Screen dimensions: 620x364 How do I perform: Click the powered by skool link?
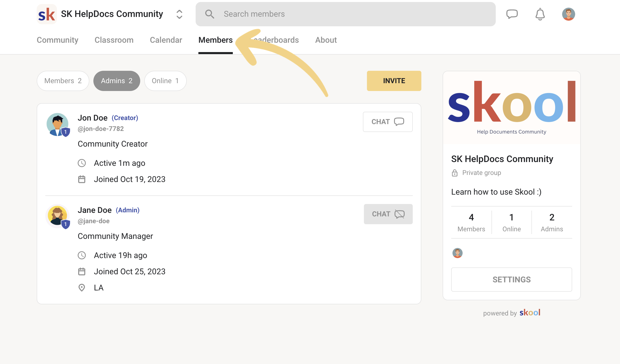click(x=511, y=313)
